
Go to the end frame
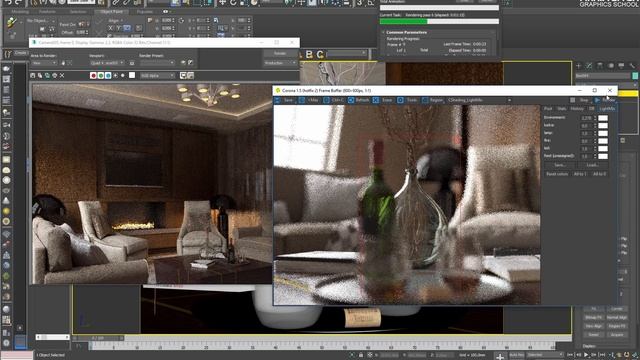tap(602, 355)
